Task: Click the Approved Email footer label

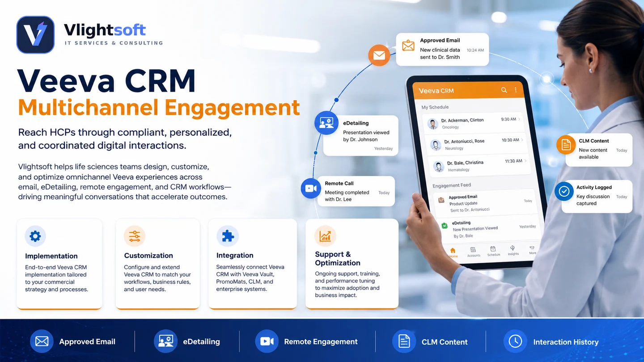Action: coord(87,341)
